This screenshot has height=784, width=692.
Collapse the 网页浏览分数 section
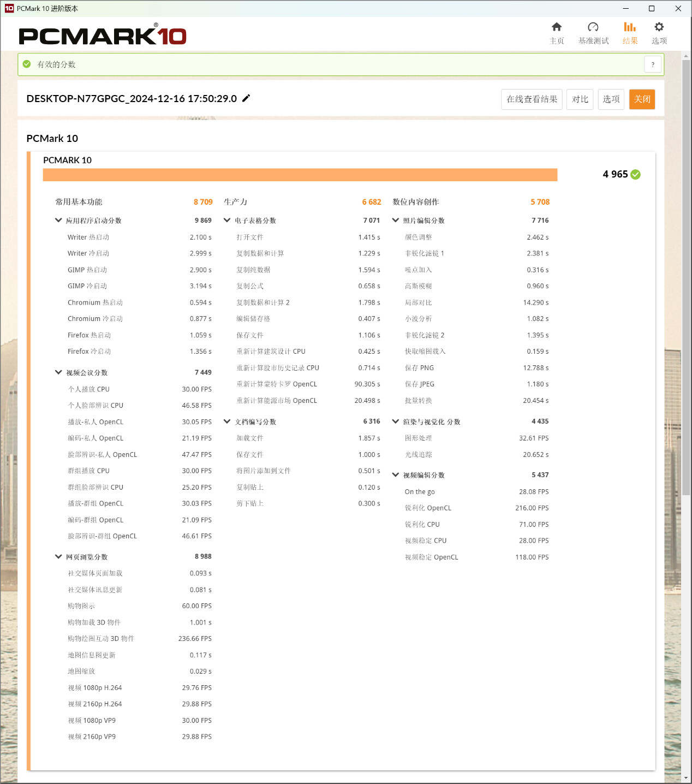tap(58, 557)
